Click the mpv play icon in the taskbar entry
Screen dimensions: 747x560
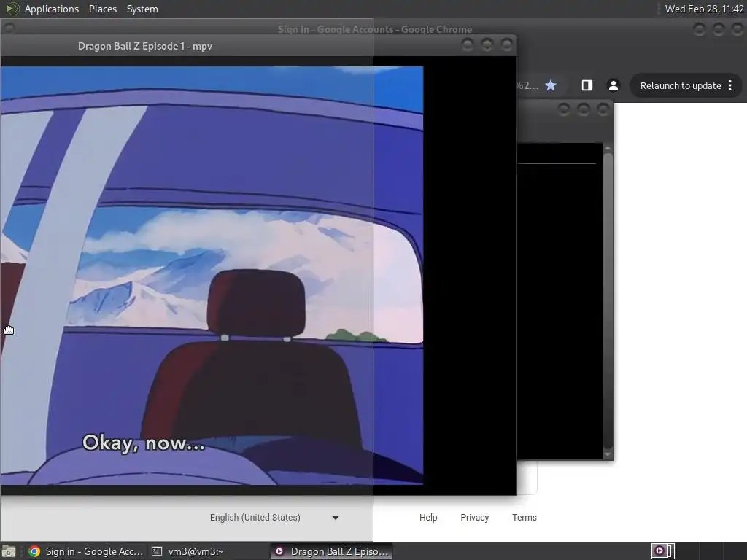279,551
